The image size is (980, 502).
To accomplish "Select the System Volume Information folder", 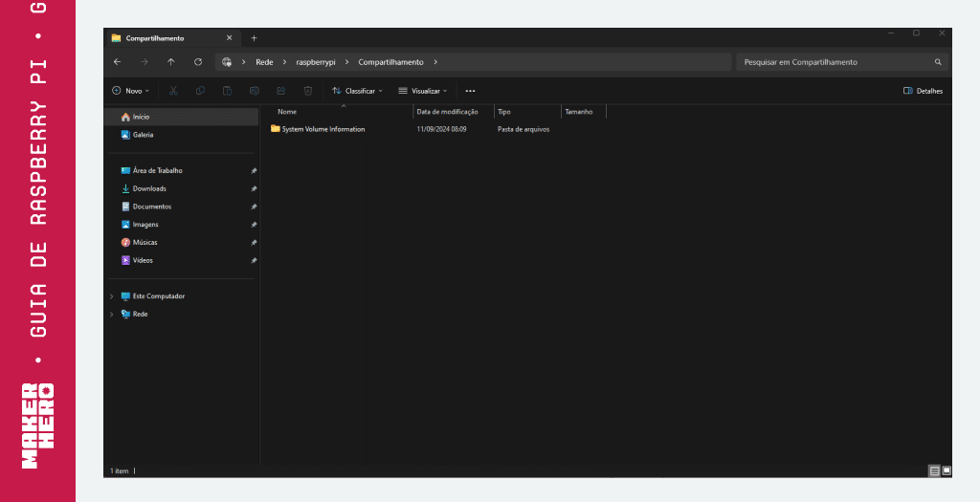I will 318,129.
